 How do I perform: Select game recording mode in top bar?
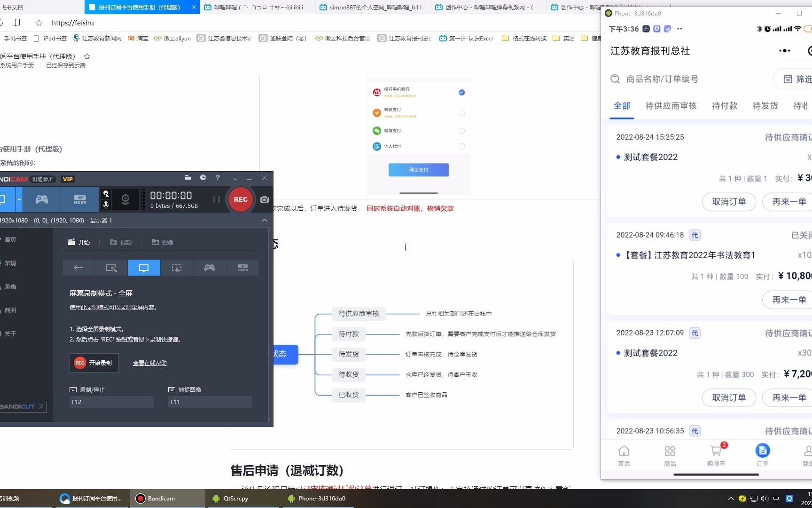click(42, 199)
